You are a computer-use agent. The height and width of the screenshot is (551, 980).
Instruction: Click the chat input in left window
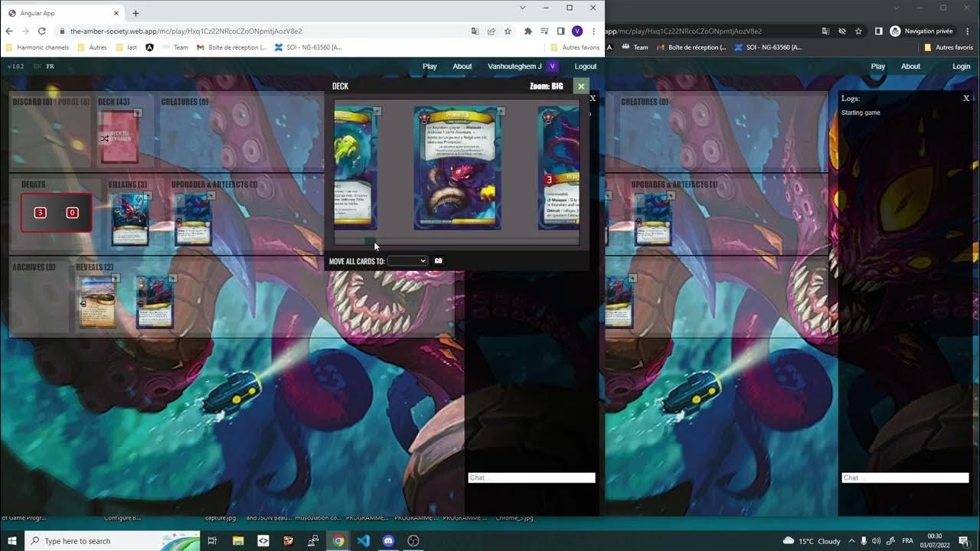coord(531,478)
